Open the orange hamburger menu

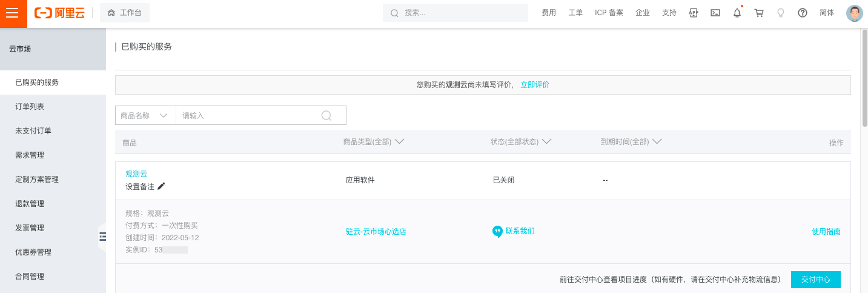tap(13, 13)
